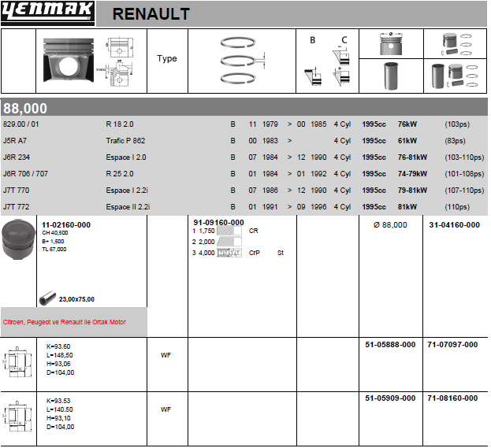Select the B and C ring profile diagram

point(328,61)
